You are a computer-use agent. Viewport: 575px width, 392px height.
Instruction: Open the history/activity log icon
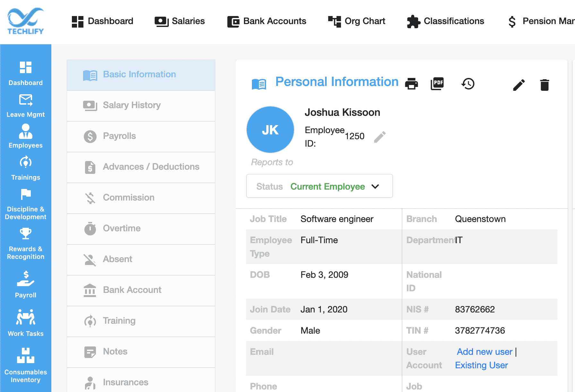tap(468, 84)
